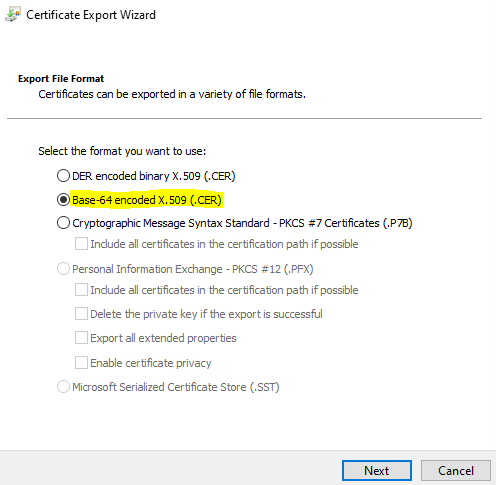This screenshot has height=485, width=496.
Task: Check Delete the private key if export successful
Action: [x=81, y=314]
